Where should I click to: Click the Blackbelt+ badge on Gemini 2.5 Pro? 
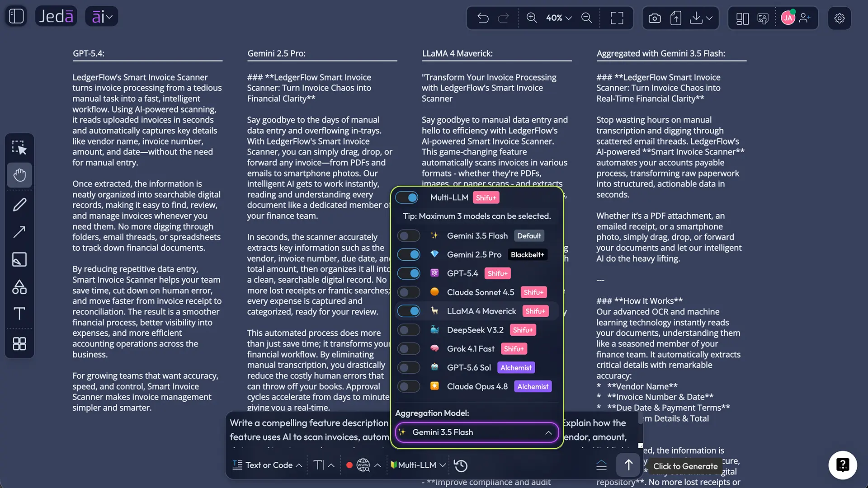(x=528, y=255)
